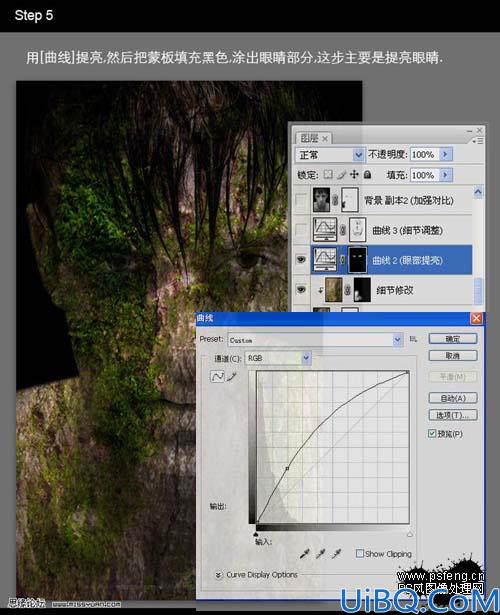Select the 细节修改 layer mask thumbnail
Screen dimensions: 500x615
(362, 290)
